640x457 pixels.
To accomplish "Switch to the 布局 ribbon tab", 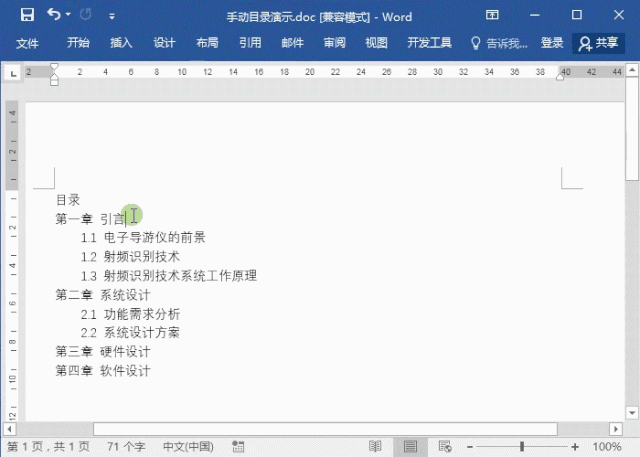I will (207, 43).
